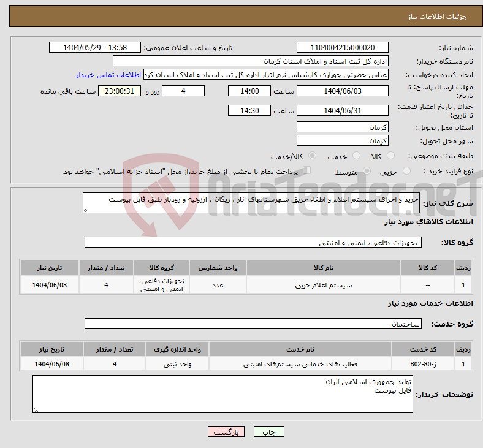483x448 pixels.
Task: Click the service row date 1404/06/08
Action: [51, 363]
